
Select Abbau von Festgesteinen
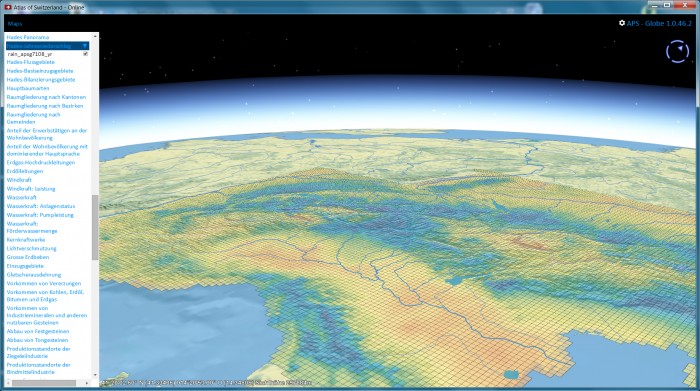[x=38, y=331]
